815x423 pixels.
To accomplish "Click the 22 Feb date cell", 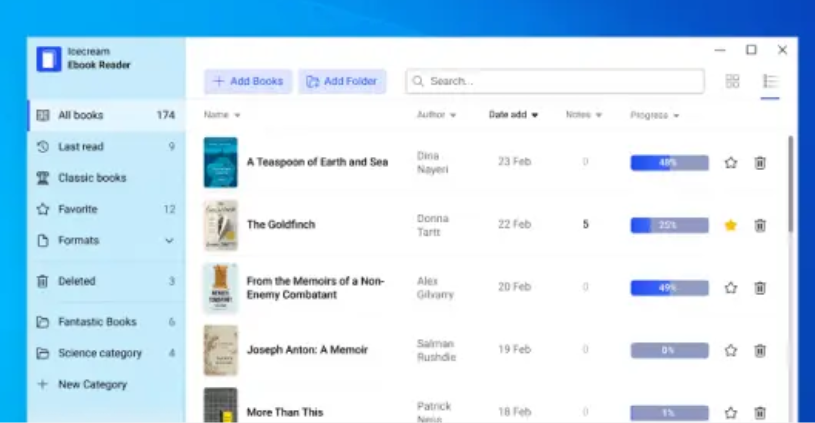I will (514, 224).
